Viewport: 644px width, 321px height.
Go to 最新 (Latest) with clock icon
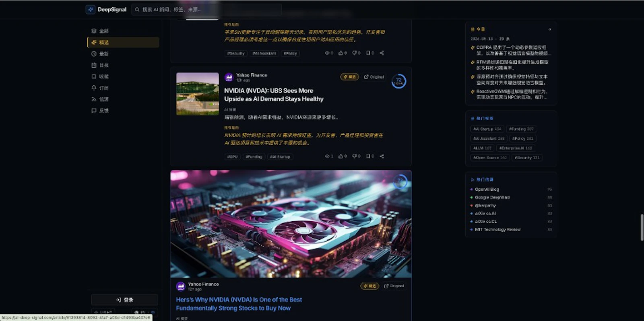[123, 53]
